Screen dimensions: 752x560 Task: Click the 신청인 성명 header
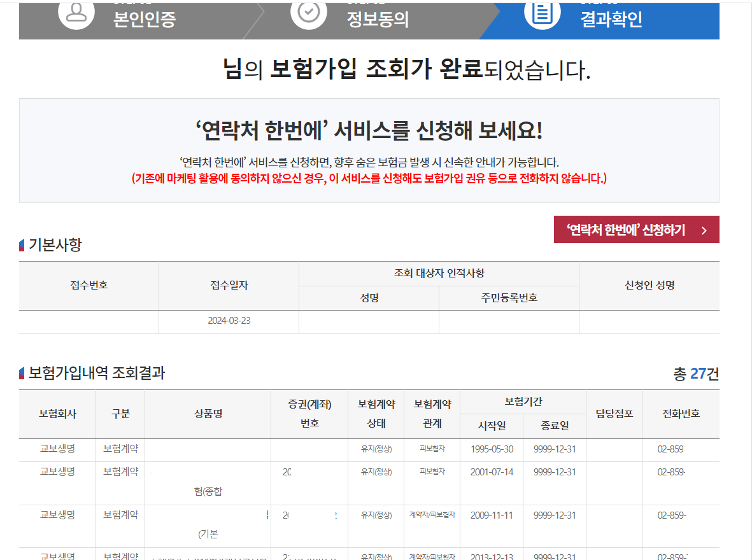coord(650,285)
